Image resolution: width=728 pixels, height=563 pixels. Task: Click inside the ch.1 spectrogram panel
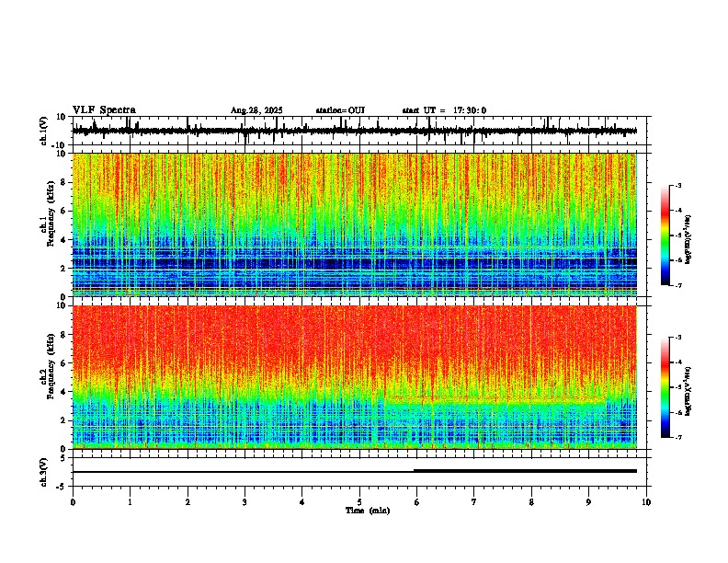point(359,224)
